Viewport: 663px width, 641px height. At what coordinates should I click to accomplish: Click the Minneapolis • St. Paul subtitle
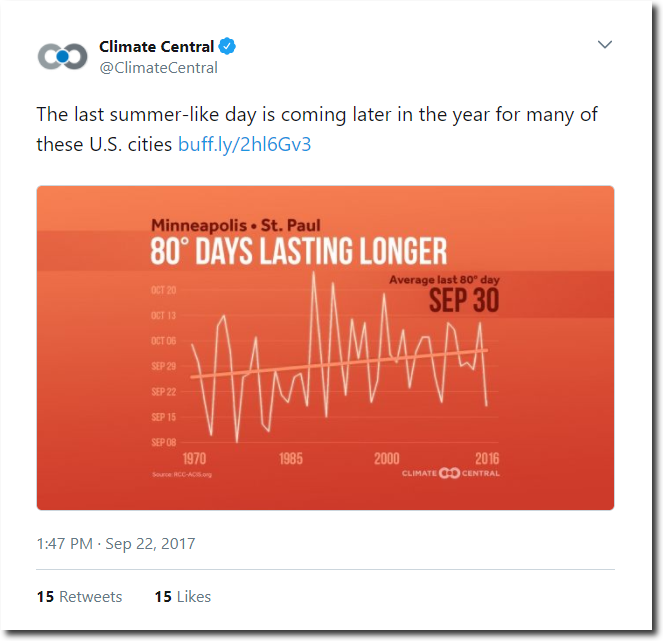[236, 225]
